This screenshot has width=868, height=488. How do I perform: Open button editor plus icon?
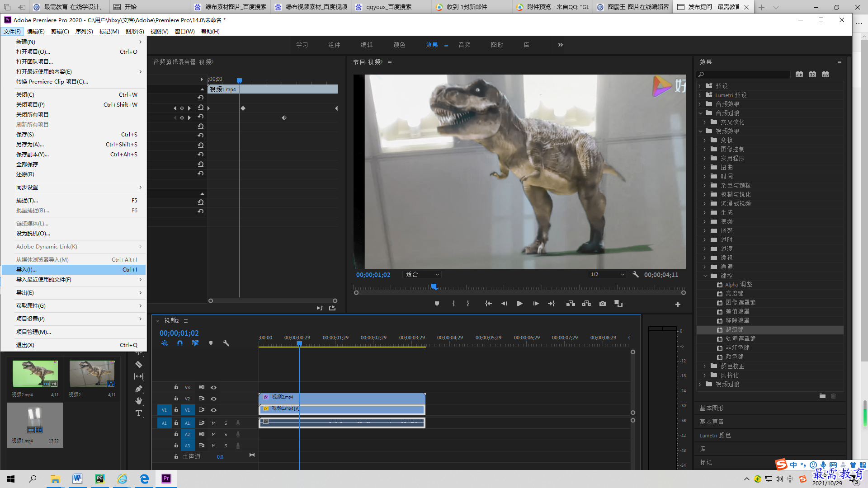click(x=678, y=305)
